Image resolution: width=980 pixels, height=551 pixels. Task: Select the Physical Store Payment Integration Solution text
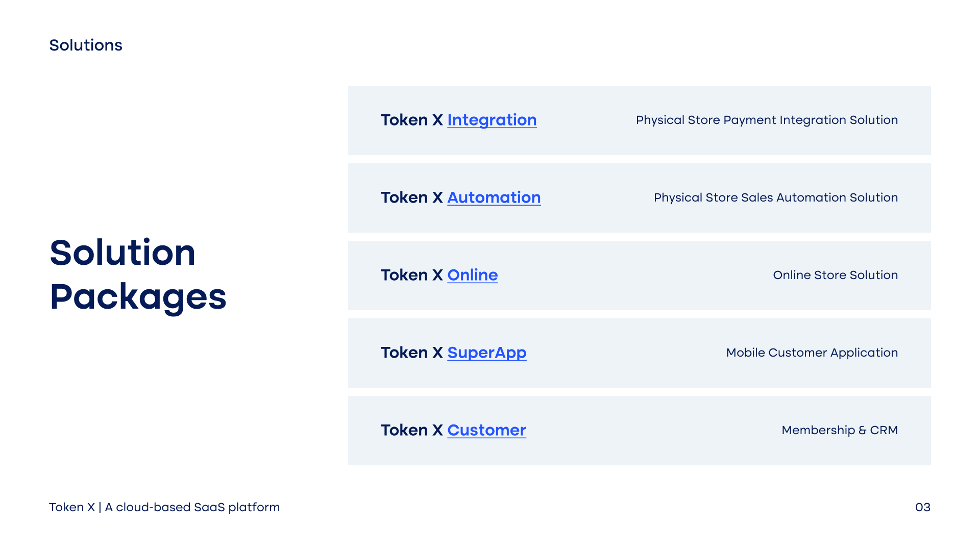pyautogui.click(x=767, y=120)
